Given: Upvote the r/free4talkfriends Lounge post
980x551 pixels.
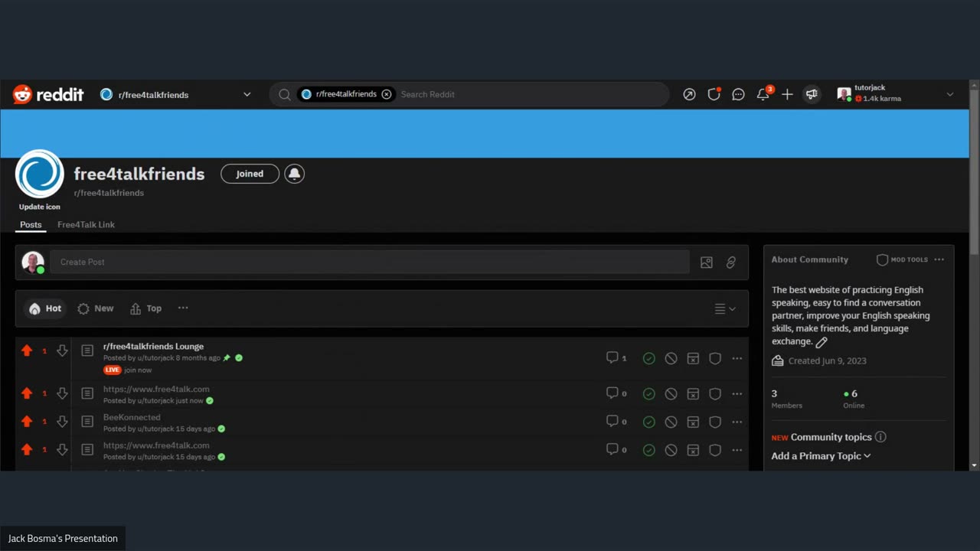Looking at the screenshot, I should coord(27,350).
